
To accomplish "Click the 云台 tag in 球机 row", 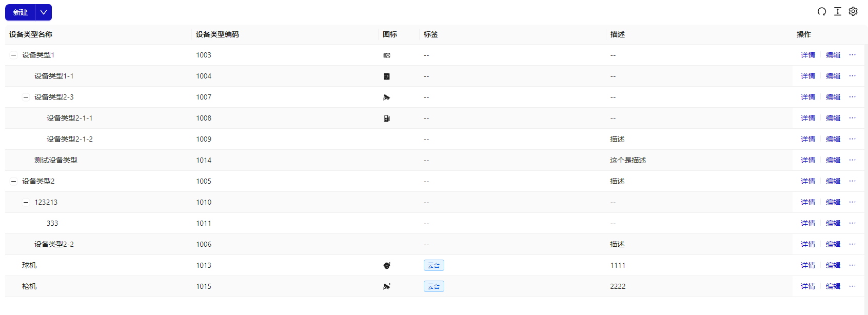I will pos(434,265).
